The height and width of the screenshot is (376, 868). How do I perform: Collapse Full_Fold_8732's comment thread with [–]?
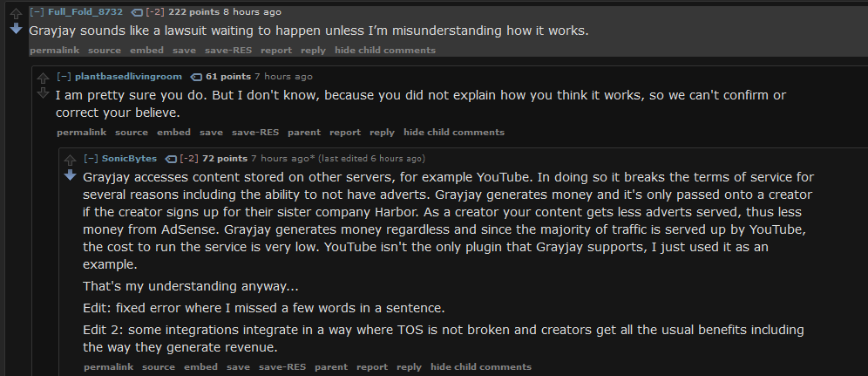tap(37, 12)
